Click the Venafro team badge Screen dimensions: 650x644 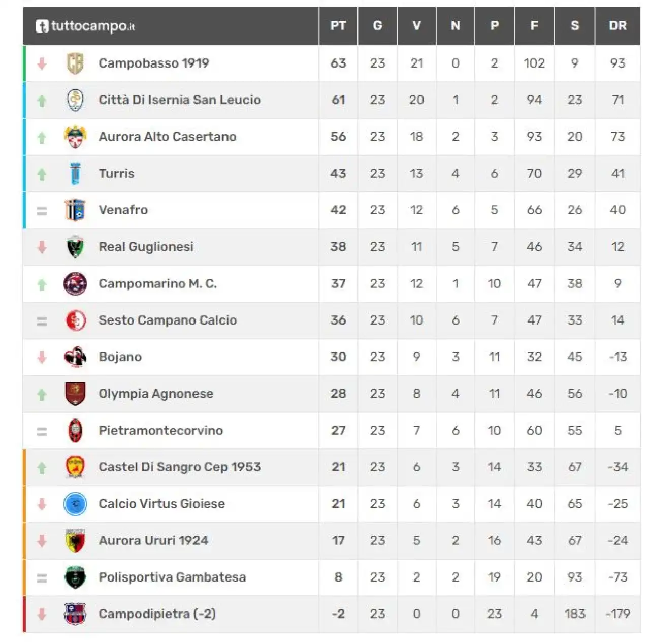75,210
